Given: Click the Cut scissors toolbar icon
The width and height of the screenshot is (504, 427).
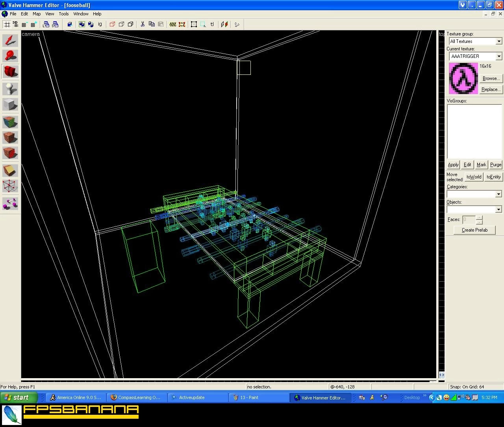Looking at the screenshot, I should pyautogui.click(x=143, y=24).
